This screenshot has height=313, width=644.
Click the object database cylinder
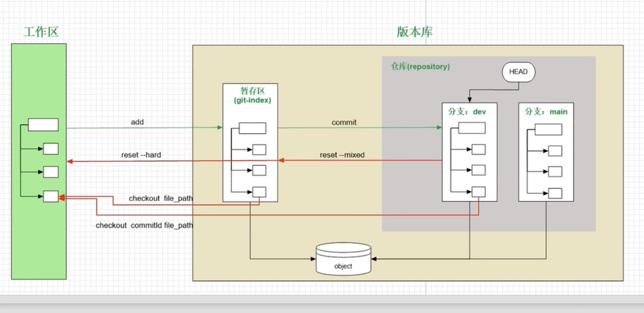coord(343,259)
